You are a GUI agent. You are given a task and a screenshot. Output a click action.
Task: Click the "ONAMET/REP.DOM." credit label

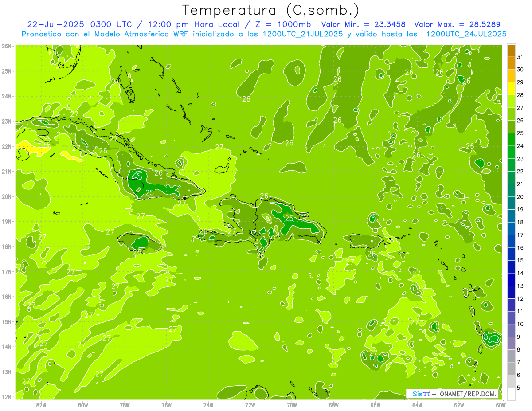pos(468,394)
